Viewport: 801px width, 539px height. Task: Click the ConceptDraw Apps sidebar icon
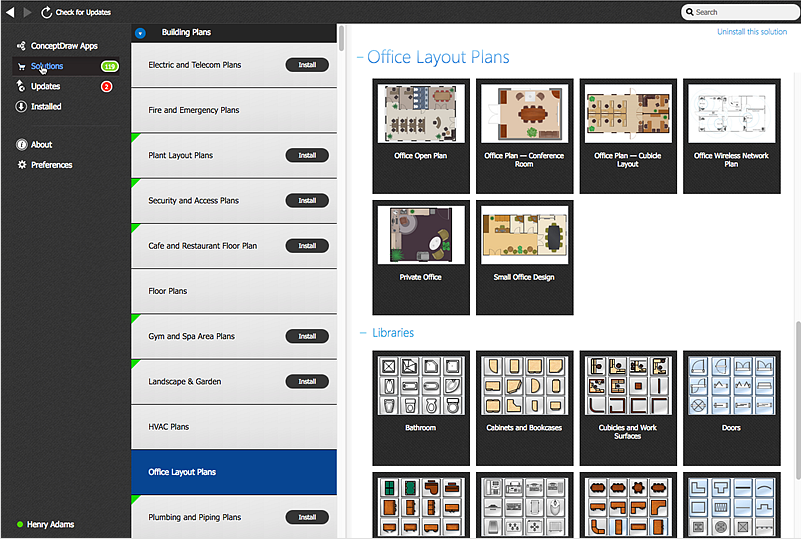click(21, 46)
